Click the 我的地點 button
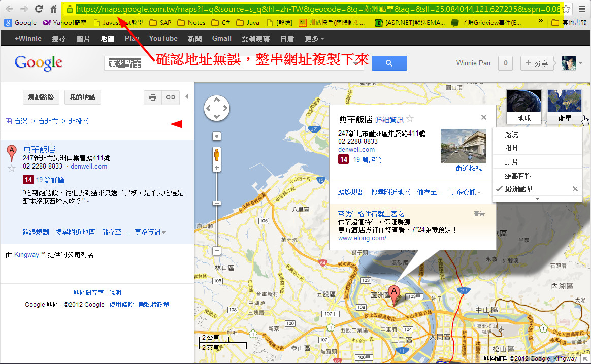 [x=83, y=97]
